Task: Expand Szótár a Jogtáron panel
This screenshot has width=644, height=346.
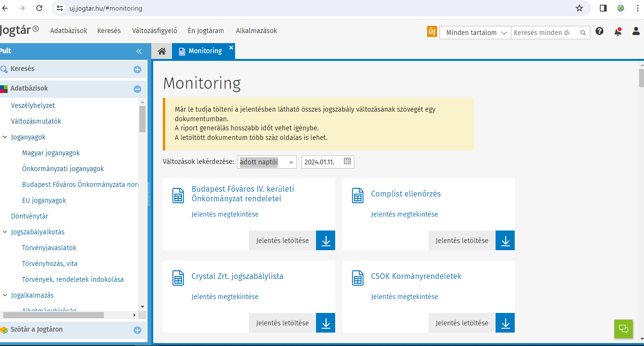Action: (x=137, y=330)
